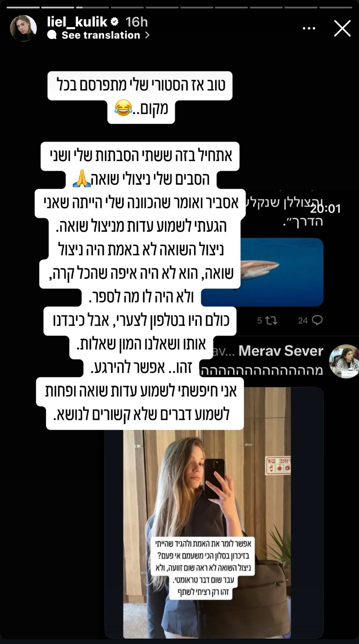This screenshot has height=644, width=359.
Task: Jump to the first story progress segment
Action: click(23, 7)
